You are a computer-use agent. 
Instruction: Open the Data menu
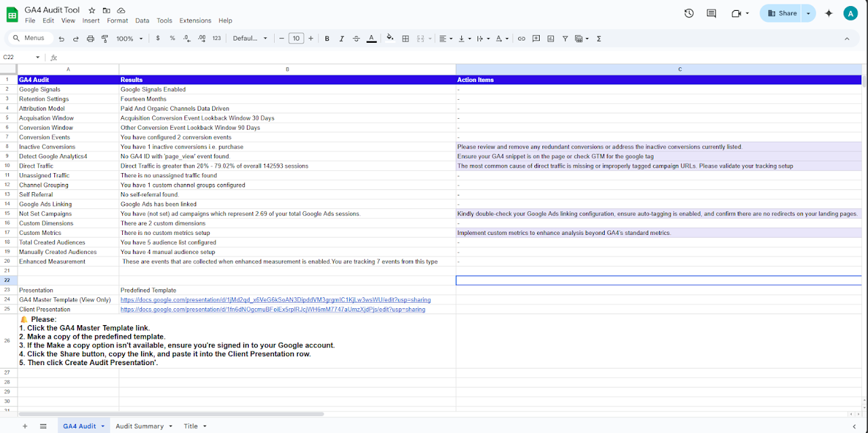[x=142, y=21]
